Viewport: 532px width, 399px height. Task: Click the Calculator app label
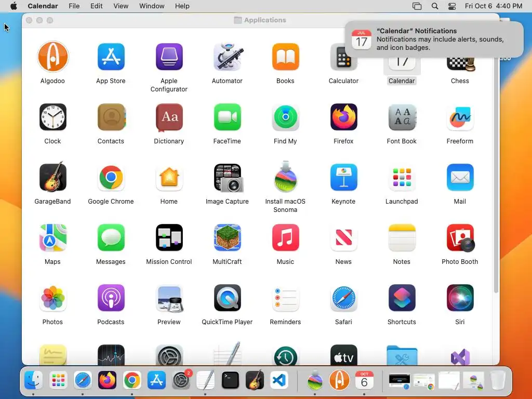pos(343,81)
